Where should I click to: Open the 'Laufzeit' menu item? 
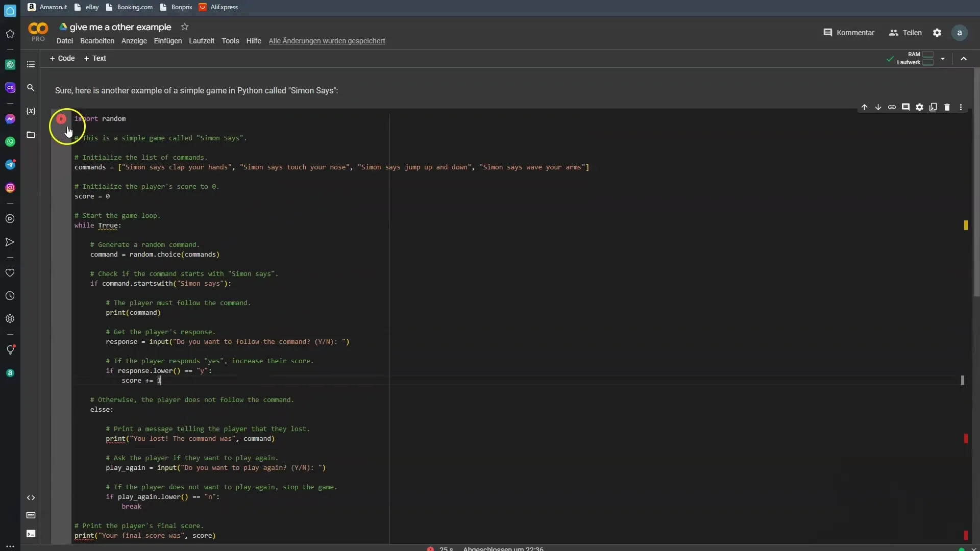(x=201, y=41)
